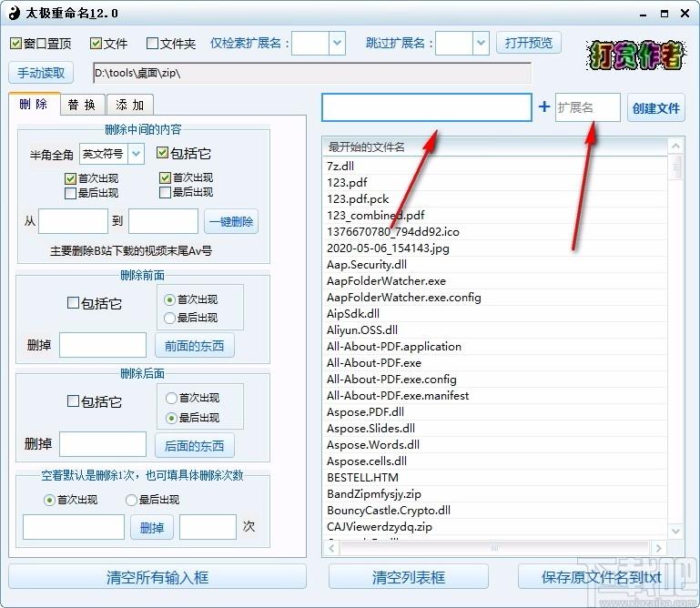Select Aspose.Words.dll row
The image size is (700, 608).
(495, 444)
